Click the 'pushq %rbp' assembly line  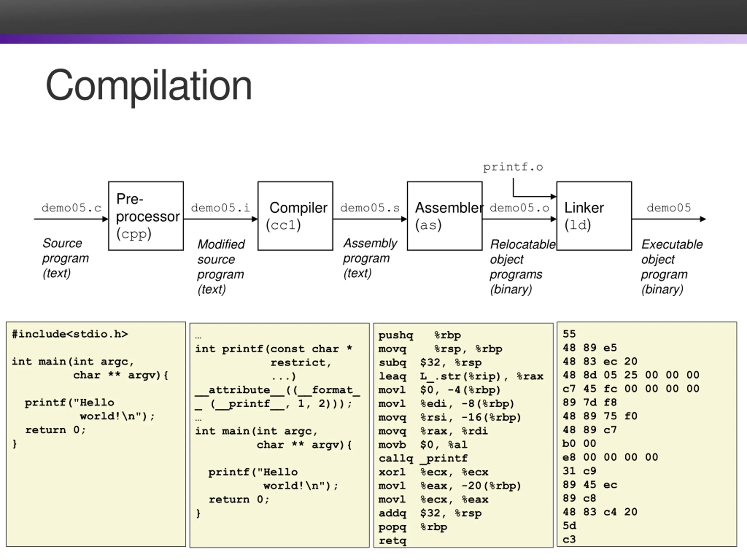419,335
